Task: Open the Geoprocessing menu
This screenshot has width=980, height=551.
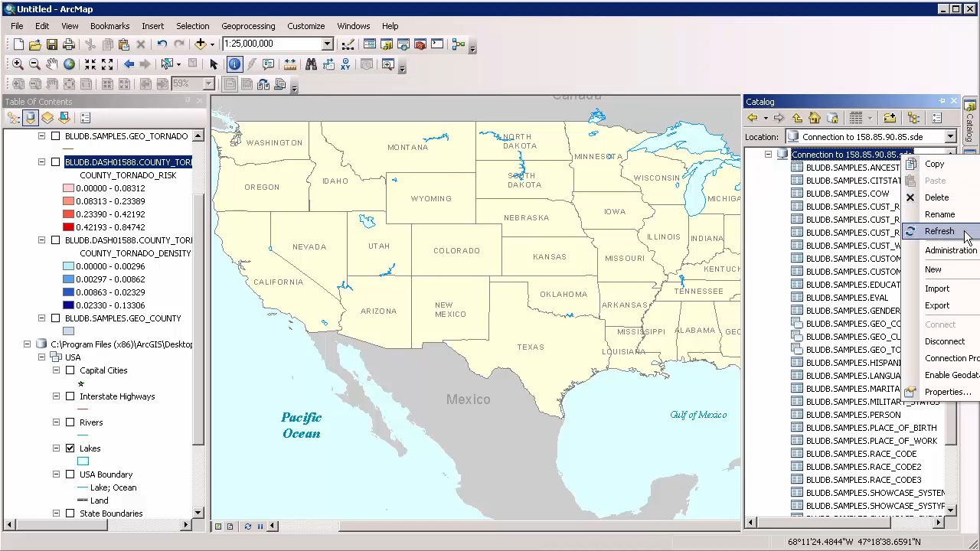Action: (x=248, y=26)
